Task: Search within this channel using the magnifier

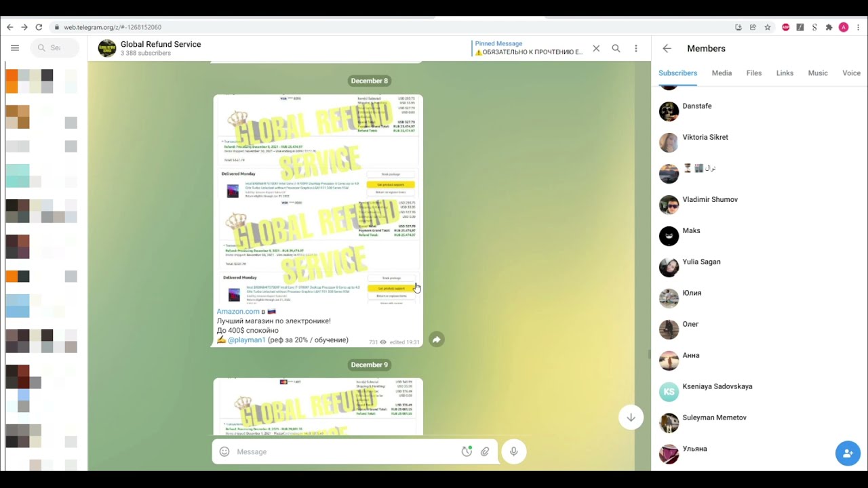Action: pos(616,49)
